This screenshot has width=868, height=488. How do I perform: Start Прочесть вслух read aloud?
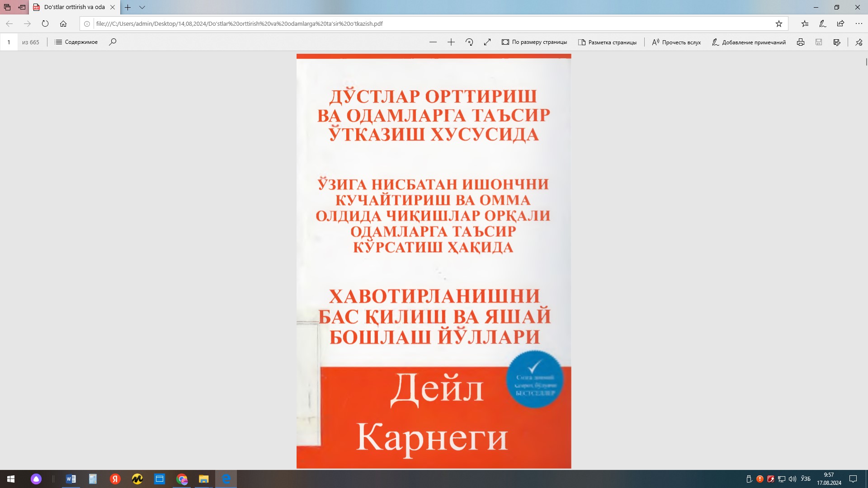(676, 42)
